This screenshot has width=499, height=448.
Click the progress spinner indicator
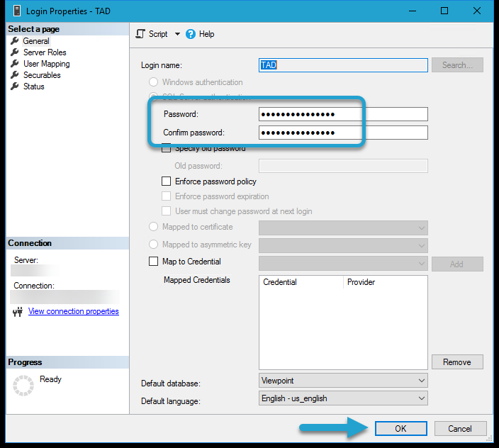pyautogui.click(x=23, y=386)
